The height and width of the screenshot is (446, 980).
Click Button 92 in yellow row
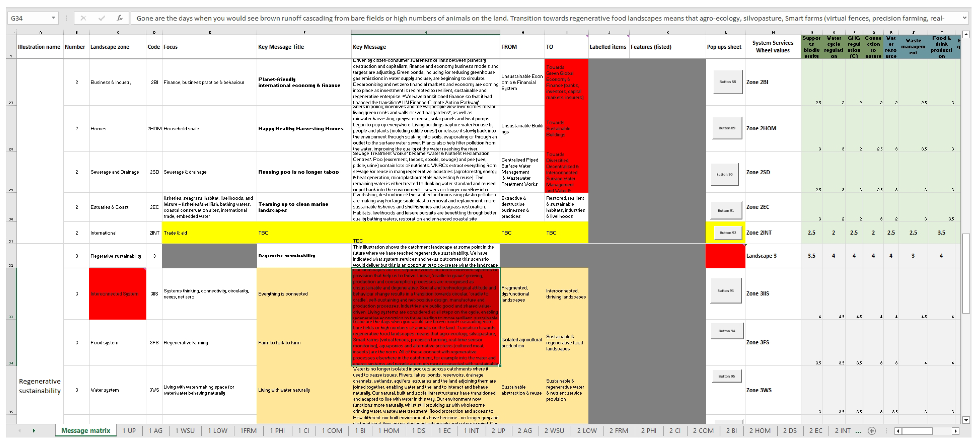[x=727, y=233]
